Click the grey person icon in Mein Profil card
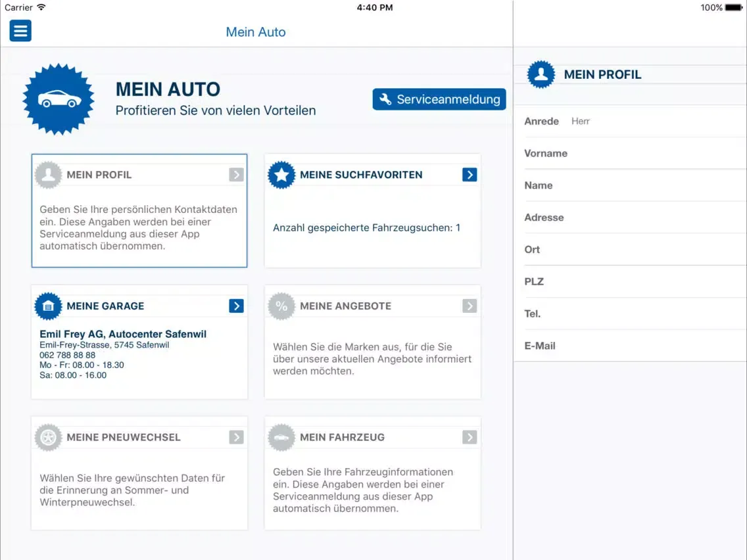Image resolution: width=747 pixels, height=560 pixels. click(48, 175)
